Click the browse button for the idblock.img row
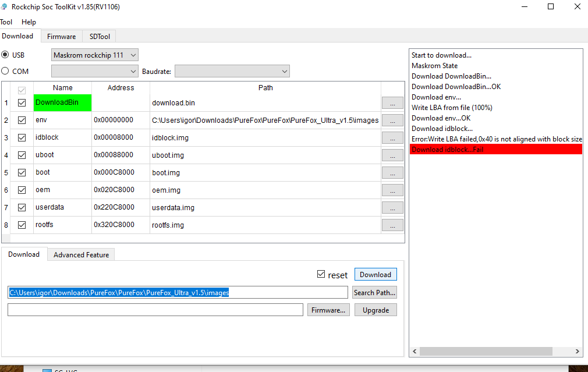Screen dimensions: 588x372 (392, 138)
